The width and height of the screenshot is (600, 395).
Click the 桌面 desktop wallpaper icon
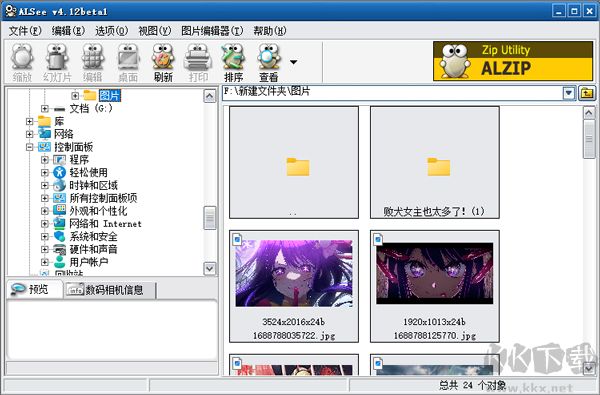(x=128, y=63)
